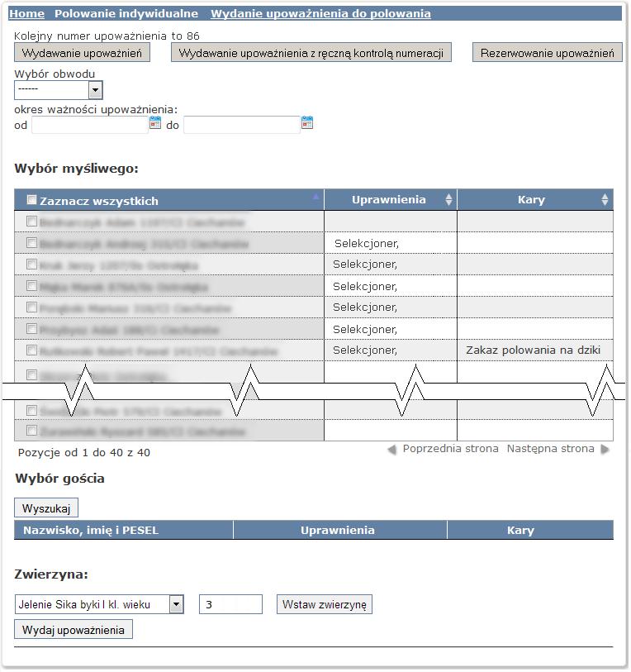This screenshot has width=631, height=672.
Task: Open the calendar picker for the 'od' date
Action: pos(155,122)
